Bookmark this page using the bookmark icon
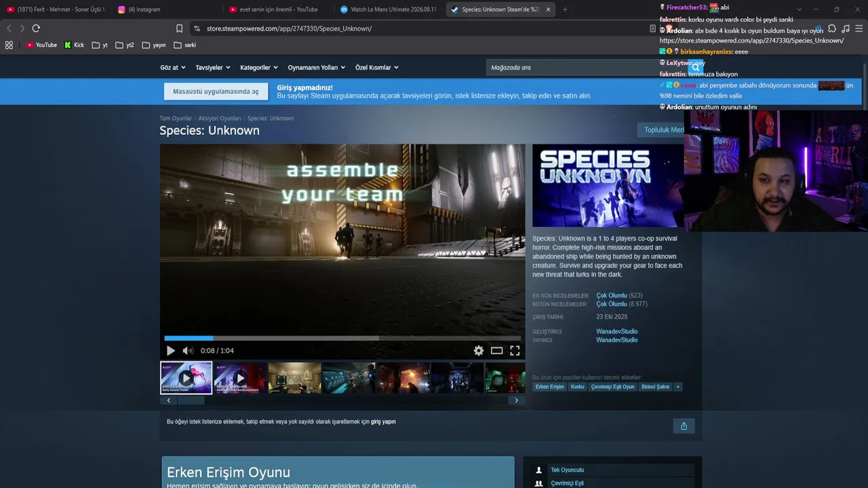Viewport: 868px width, 488px height. click(179, 28)
